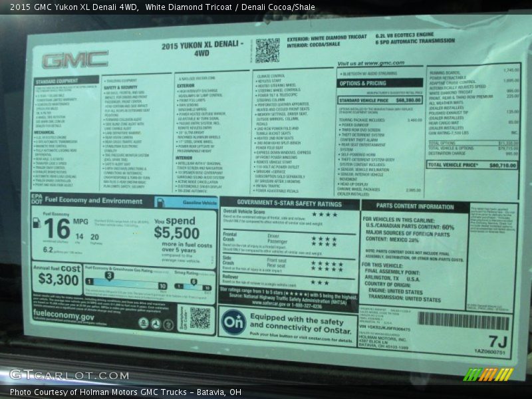The width and height of the screenshot is (532, 399).
Task: Click the 'Gasoline Vehicle' label
Action: pyautogui.click(x=200, y=203)
